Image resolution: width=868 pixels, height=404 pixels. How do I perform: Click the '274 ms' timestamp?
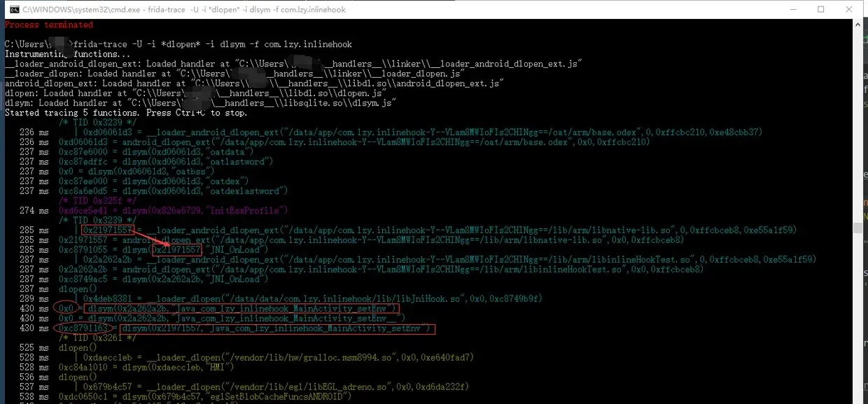34,210
